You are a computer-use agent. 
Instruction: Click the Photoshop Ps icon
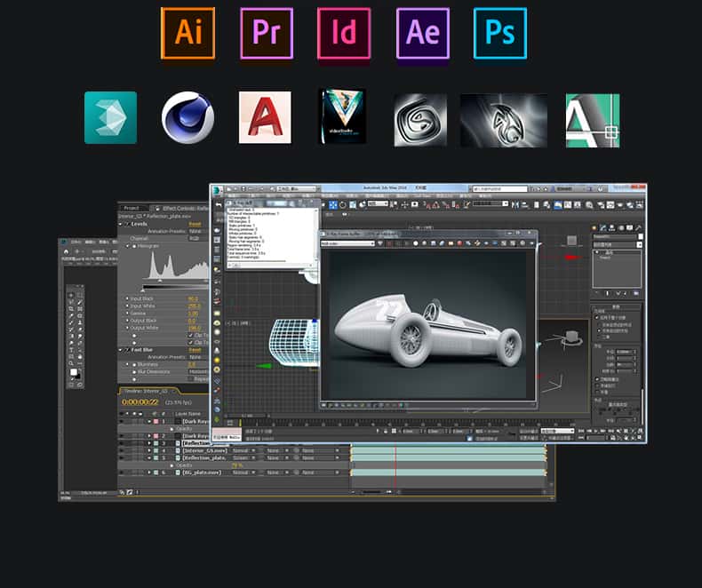click(x=500, y=33)
